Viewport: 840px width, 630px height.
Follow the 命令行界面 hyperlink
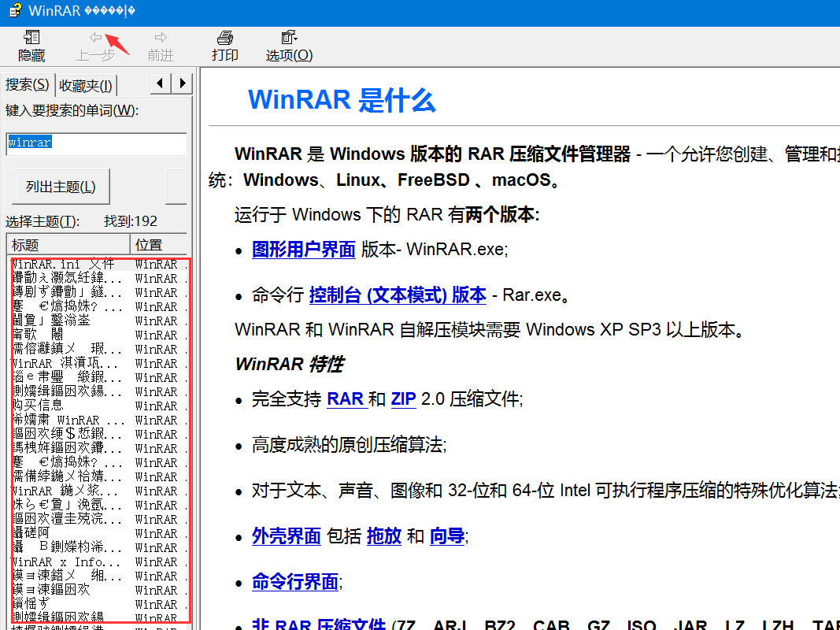[294, 581]
